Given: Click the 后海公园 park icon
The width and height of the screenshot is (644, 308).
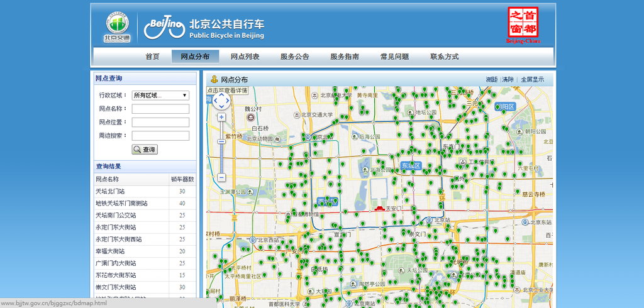Looking at the screenshot, I should click(355, 136).
